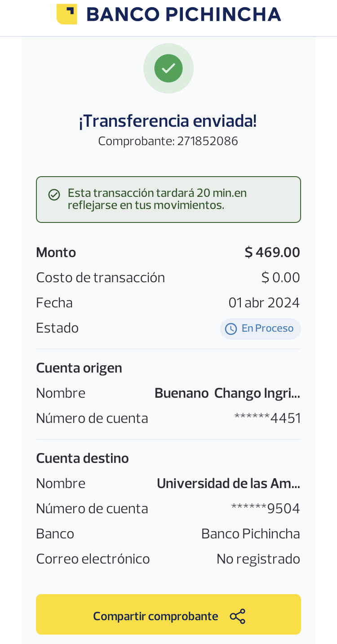Select the Comprobante number 271852086
This screenshot has width=337, height=644.
[208, 142]
